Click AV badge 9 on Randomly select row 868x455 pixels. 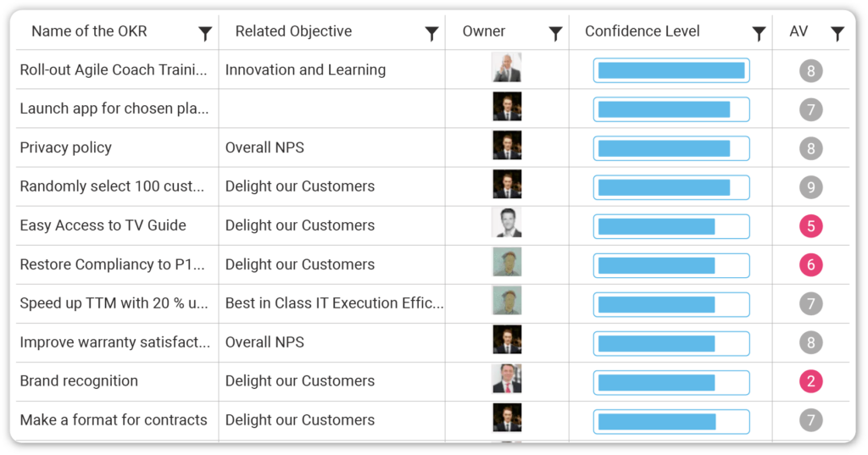point(810,187)
